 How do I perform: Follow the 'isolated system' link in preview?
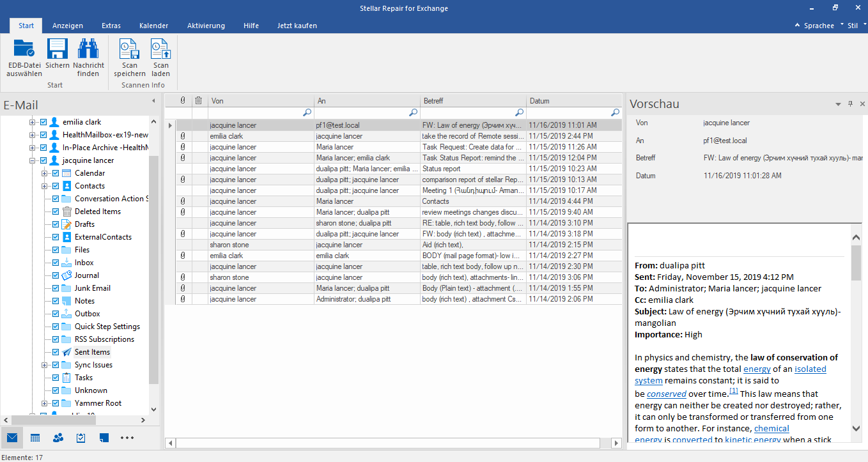pyautogui.click(x=810, y=369)
